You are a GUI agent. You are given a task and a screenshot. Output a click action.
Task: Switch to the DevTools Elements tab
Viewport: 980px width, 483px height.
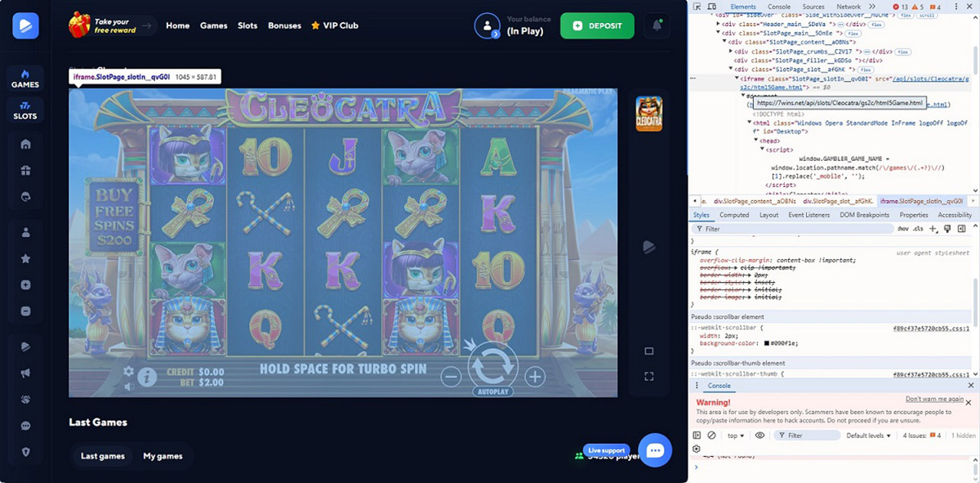(743, 7)
